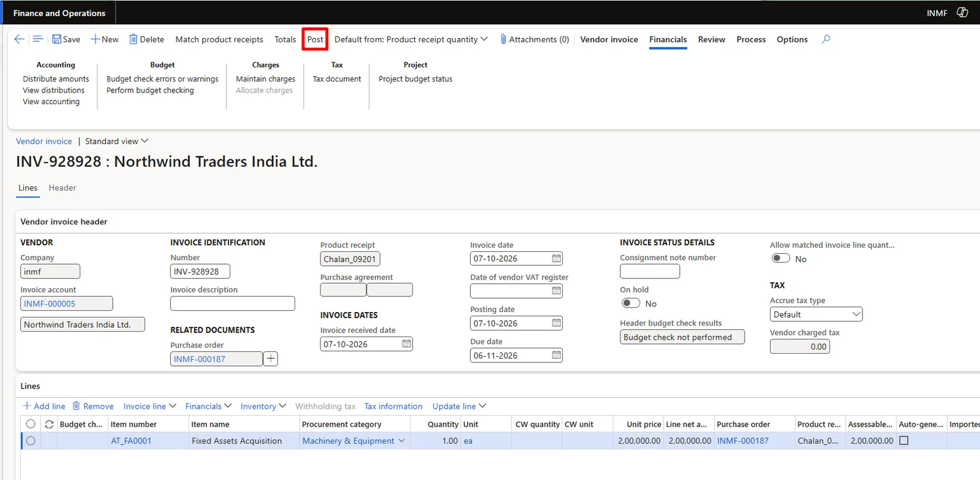Open the Due date calendar picker

tap(556, 355)
